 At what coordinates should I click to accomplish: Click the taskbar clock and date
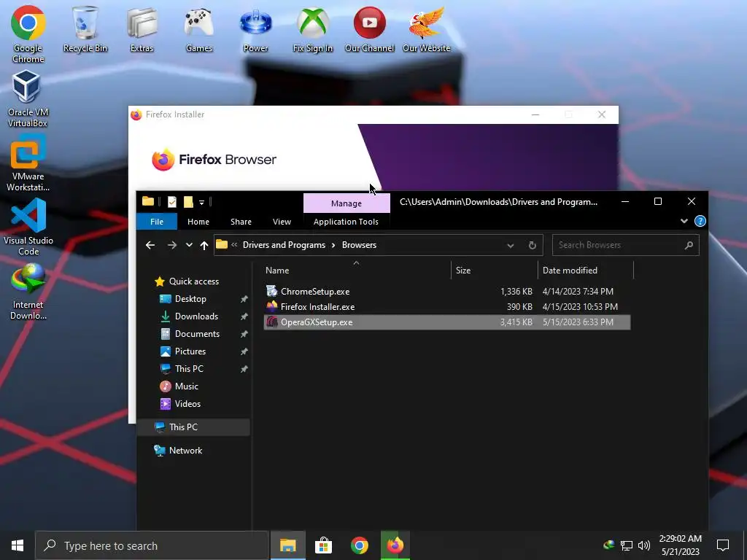coord(681,545)
